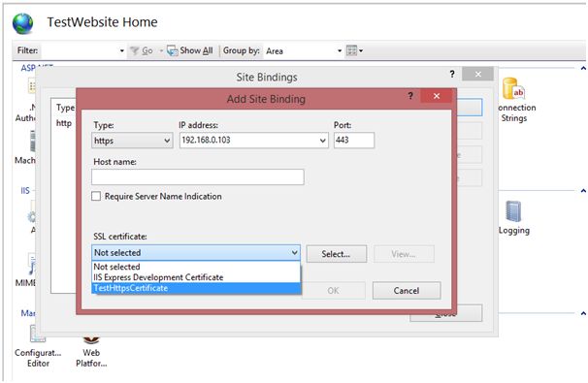Select the http binding row
The width and height of the screenshot is (588, 383).
click(64, 123)
